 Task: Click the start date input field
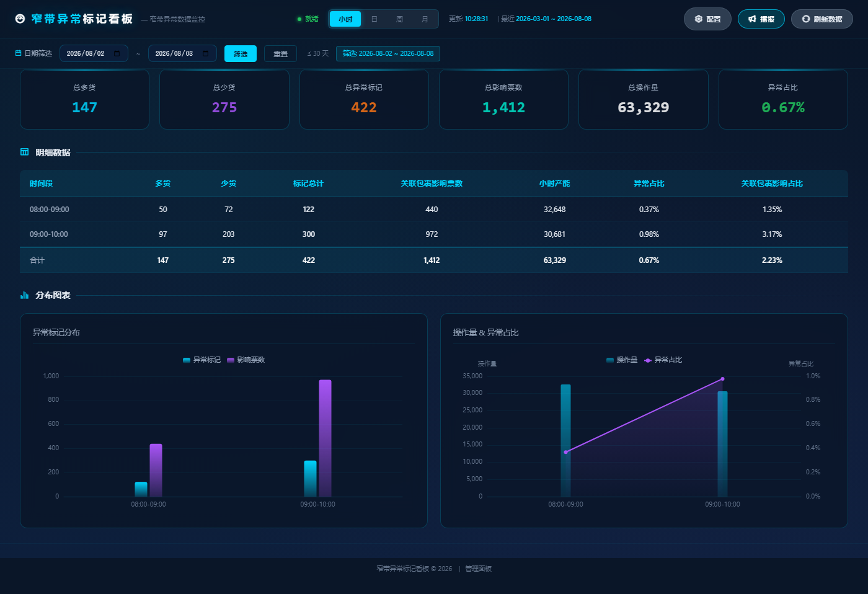[x=94, y=53]
